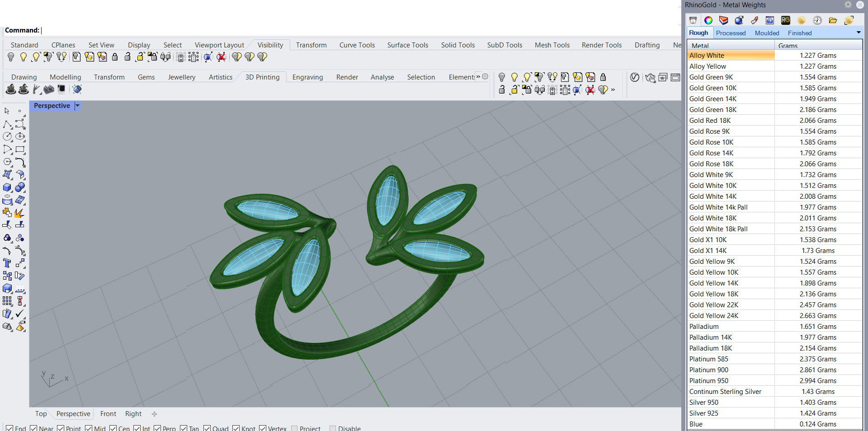Expand the overflow chevron in right visibility toolbar
The height and width of the screenshot is (431, 868).
(613, 89)
